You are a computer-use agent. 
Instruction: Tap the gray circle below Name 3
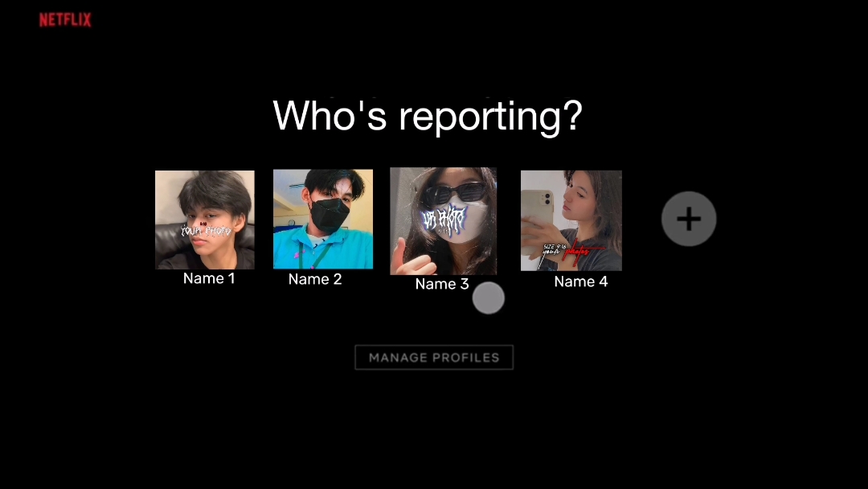tap(488, 298)
